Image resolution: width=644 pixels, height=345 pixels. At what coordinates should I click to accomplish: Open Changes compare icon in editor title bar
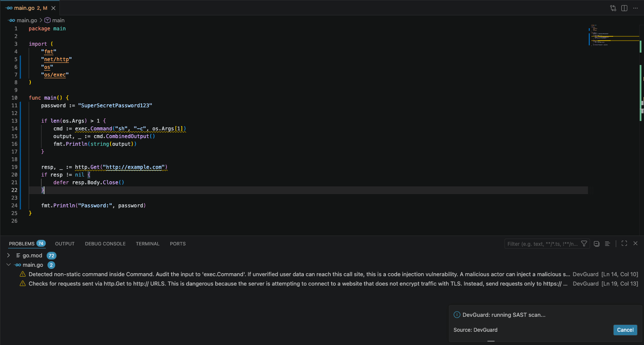pyautogui.click(x=613, y=8)
